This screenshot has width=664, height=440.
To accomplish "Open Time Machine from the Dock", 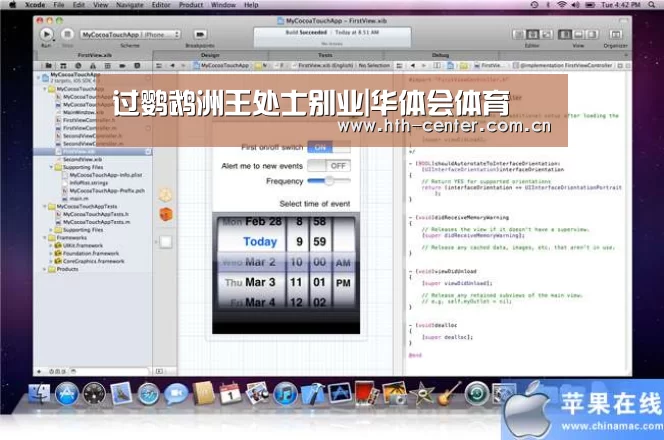I will [476, 393].
